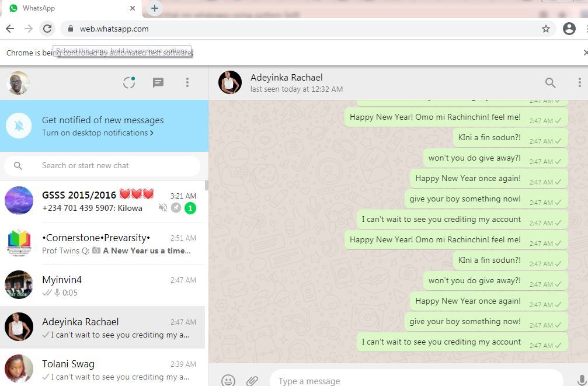The height and width of the screenshot is (386, 588).
Task: View site info via padlock icon
Action: point(71,29)
